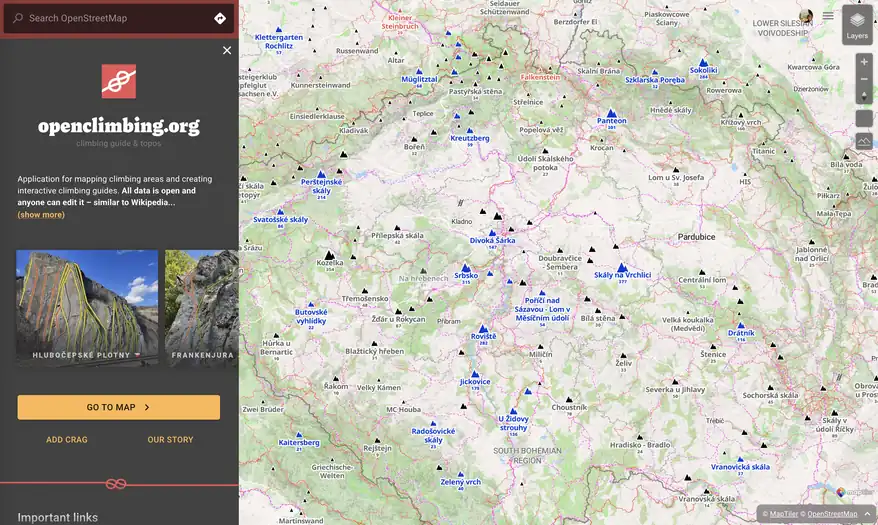The image size is (878, 525).
Task: Click the Bořeň crag label
Action: pyautogui.click(x=414, y=147)
